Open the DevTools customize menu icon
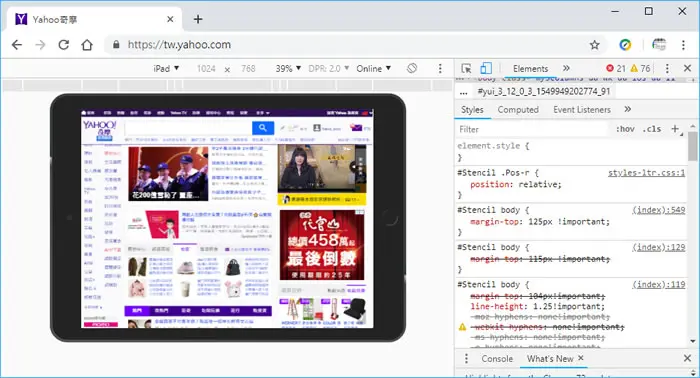Image resolution: width=700 pixels, height=378 pixels. (667, 68)
